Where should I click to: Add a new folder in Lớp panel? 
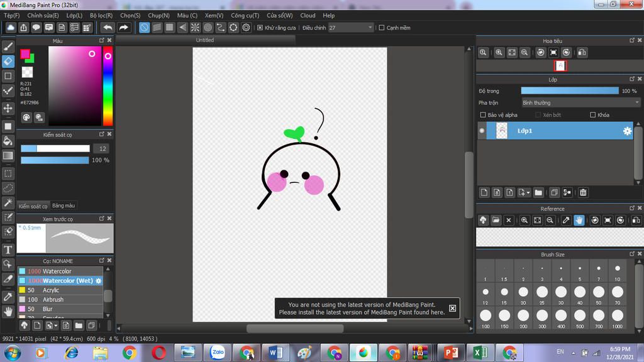(538, 192)
